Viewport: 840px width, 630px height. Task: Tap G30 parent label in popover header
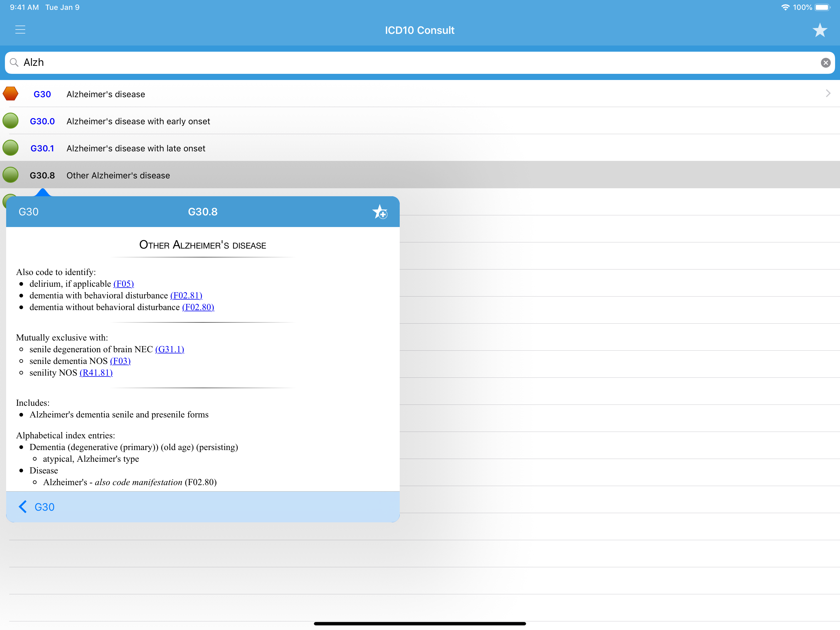coord(29,212)
